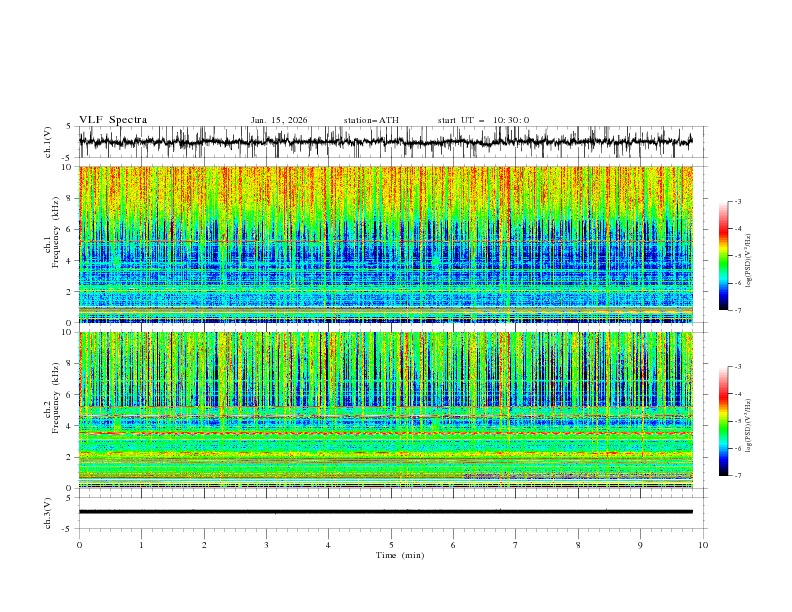The height and width of the screenshot is (612, 792).
Task: Click time axis tick label '0'
Action: pyautogui.click(x=79, y=545)
